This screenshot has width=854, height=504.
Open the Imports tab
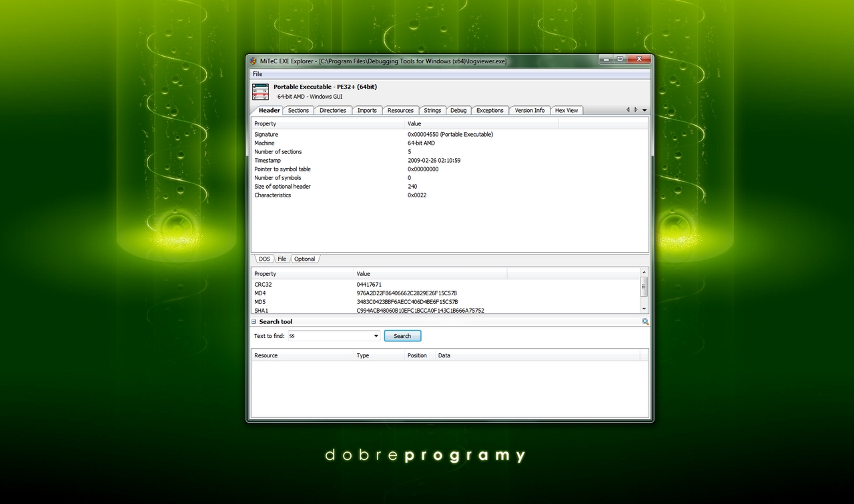point(366,111)
